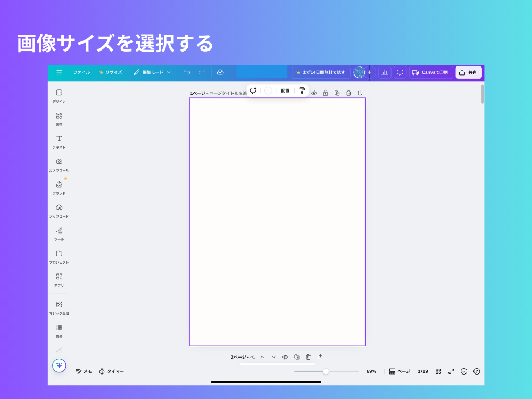The width and height of the screenshot is (532, 399).
Task: Open the マジック生成 panel
Action: 59,307
